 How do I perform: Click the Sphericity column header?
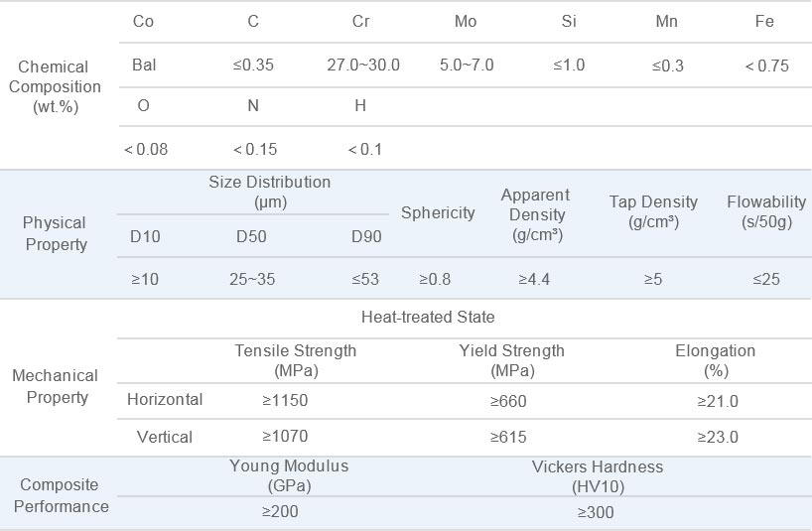[x=438, y=213]
